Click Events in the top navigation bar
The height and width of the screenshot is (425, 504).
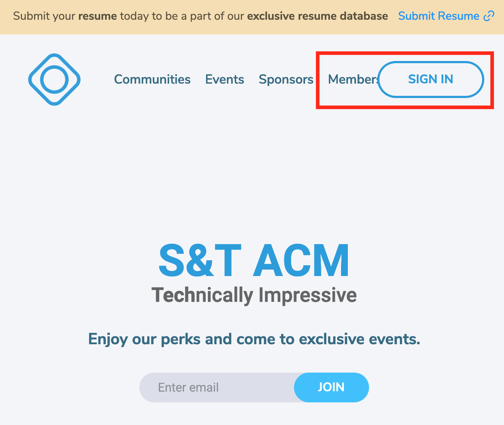pyautogui.click(x=225, y=79)
